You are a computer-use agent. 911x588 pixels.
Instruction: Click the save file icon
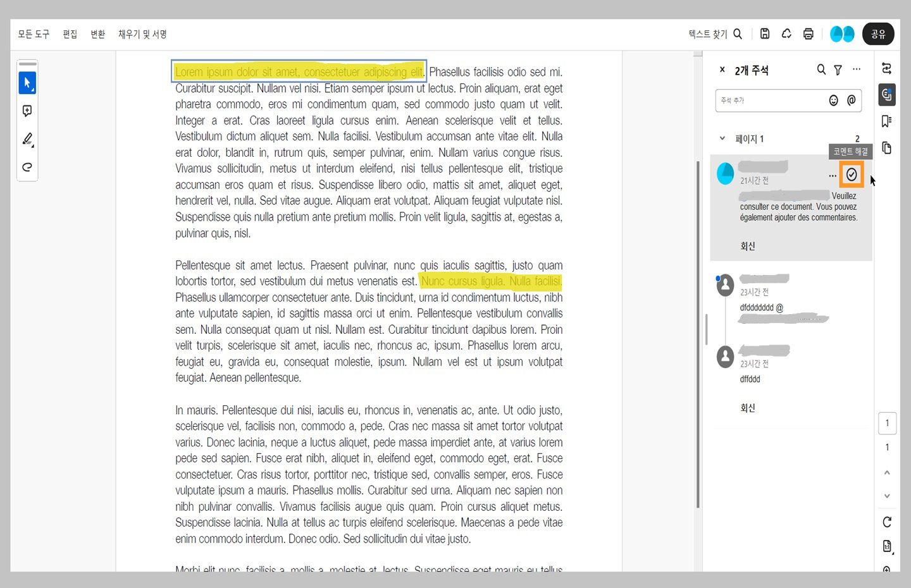[764, 34]
